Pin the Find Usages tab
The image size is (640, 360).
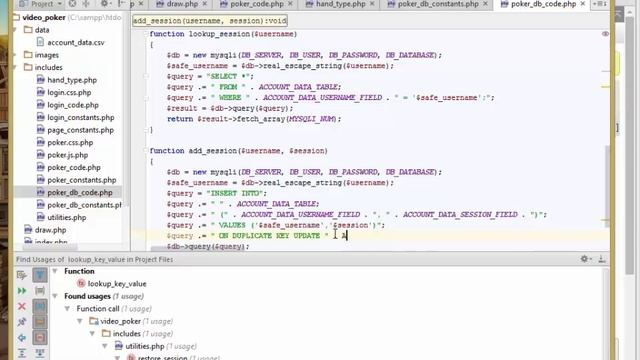pos(22,322)
